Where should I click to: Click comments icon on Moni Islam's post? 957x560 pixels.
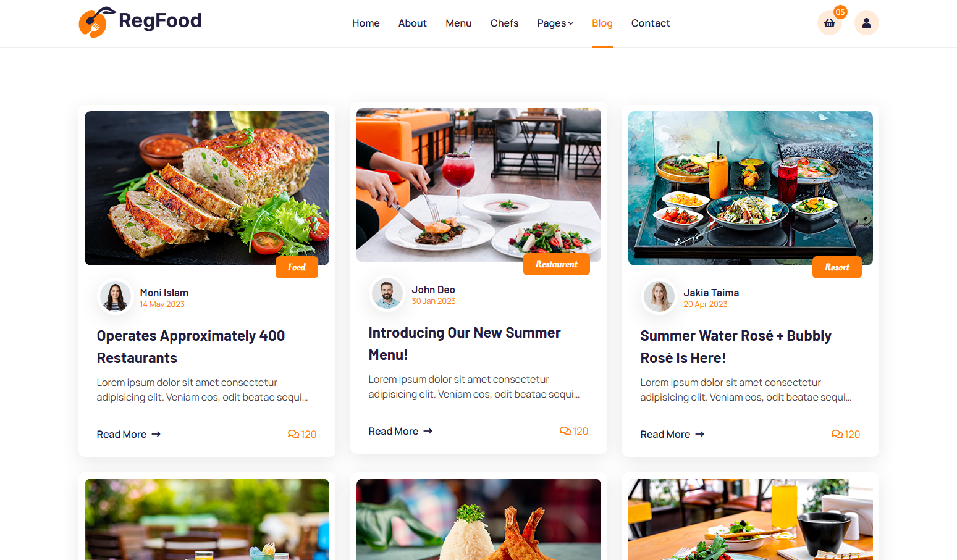[293, 434]
